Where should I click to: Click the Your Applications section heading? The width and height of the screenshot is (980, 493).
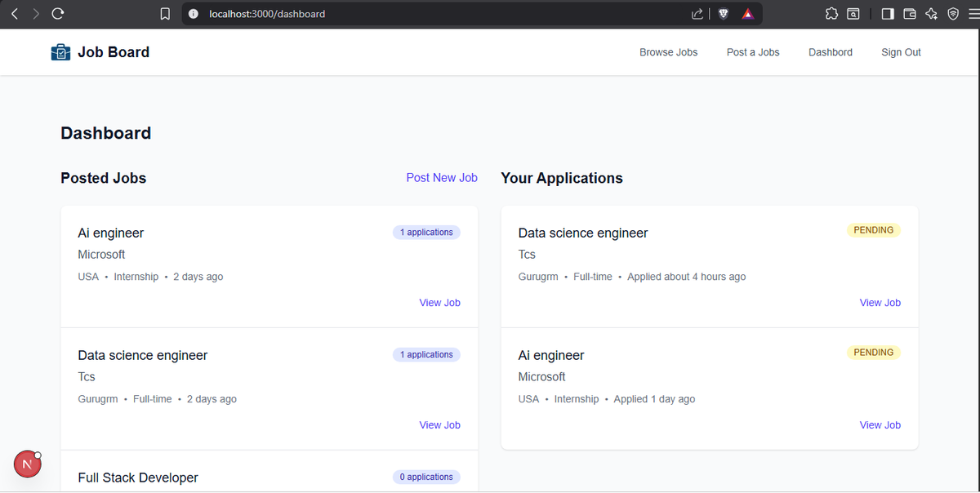click(562, 178)
